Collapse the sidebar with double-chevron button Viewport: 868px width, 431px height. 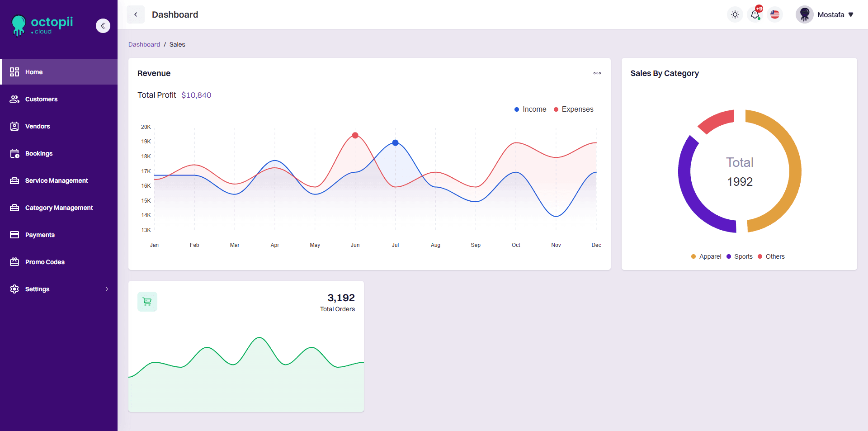(103, 26)
